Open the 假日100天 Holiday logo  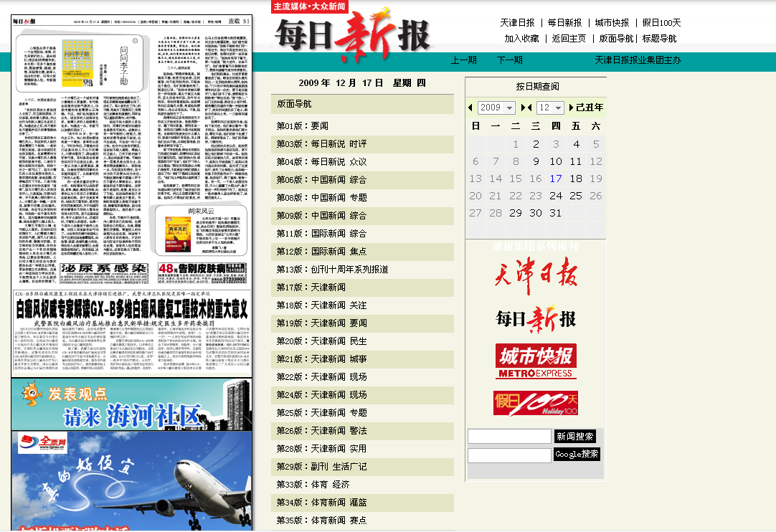(536, 403)
